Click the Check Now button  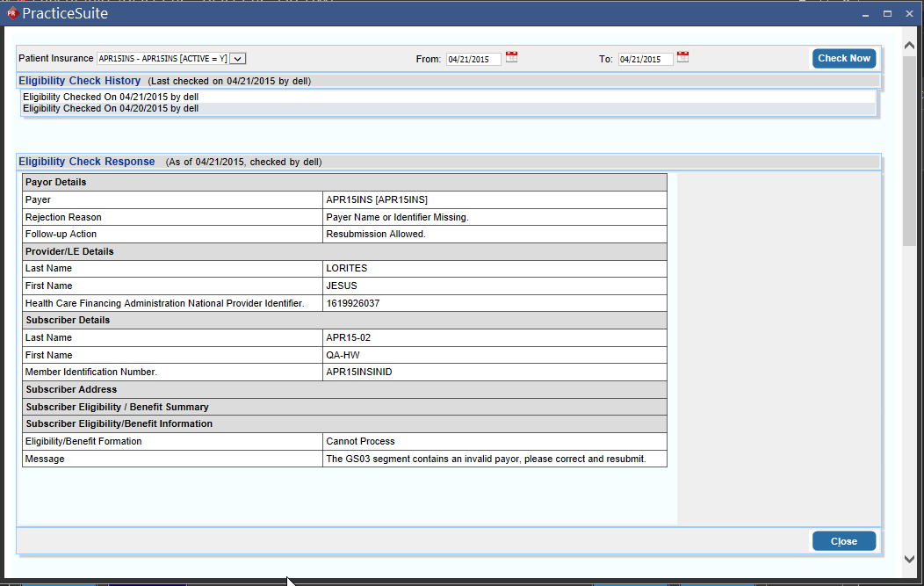(843, 58)
